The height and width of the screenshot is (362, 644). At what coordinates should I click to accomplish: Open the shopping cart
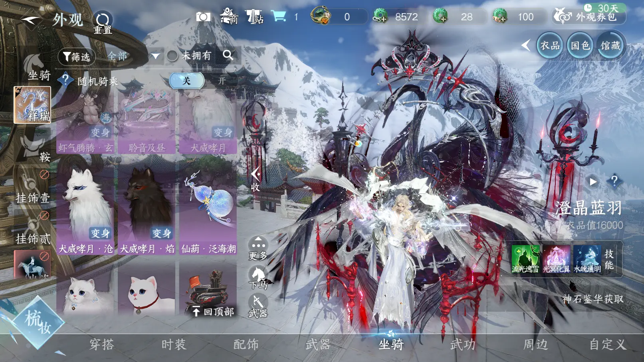(x=278, y=16)
